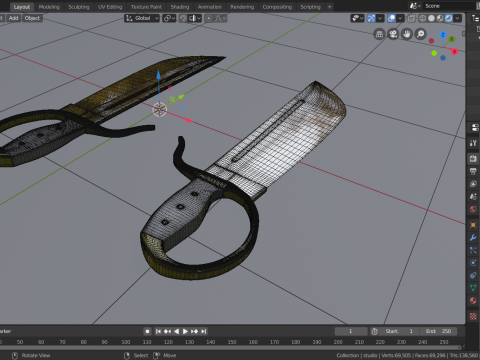Open the Material properties tab
Viewport: 480px width, 360px height.
[x=473, y=300]
